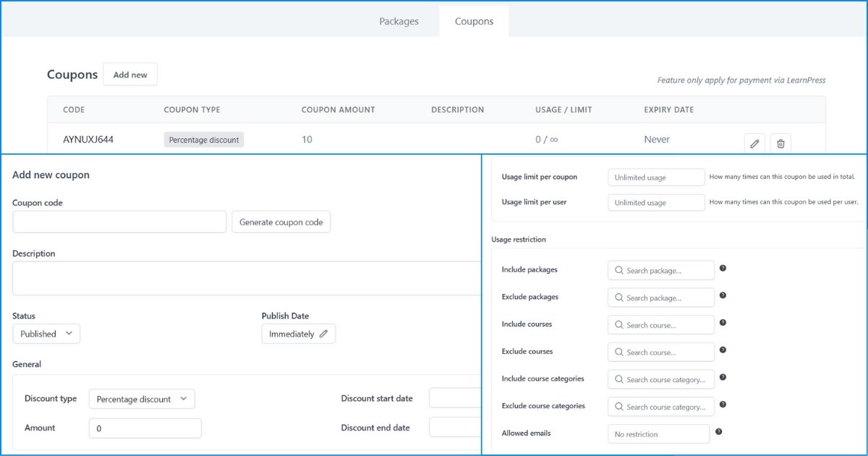Click the Usage limit per coupon field

(656, 177)
